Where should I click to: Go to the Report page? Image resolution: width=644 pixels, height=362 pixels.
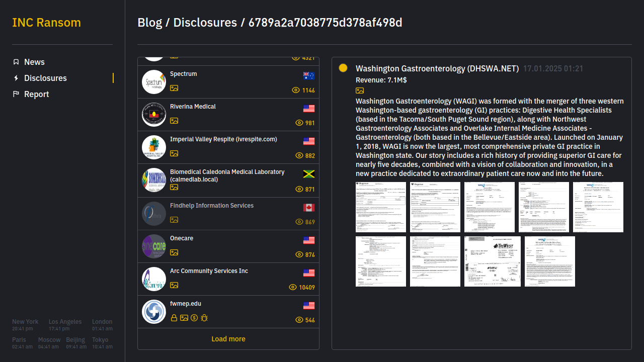pyautogui.click(x=36, y=94)
